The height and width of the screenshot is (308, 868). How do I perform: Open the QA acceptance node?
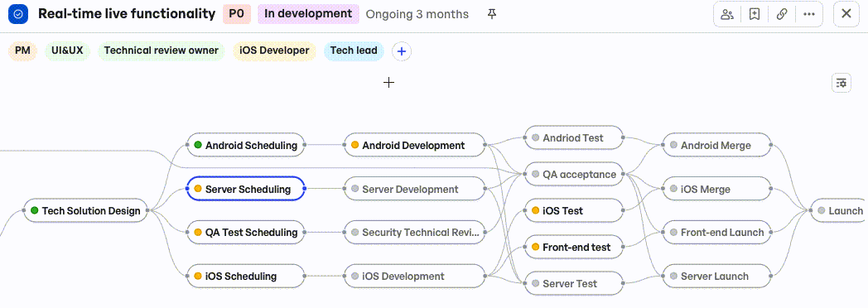click(x=573, y=174)
